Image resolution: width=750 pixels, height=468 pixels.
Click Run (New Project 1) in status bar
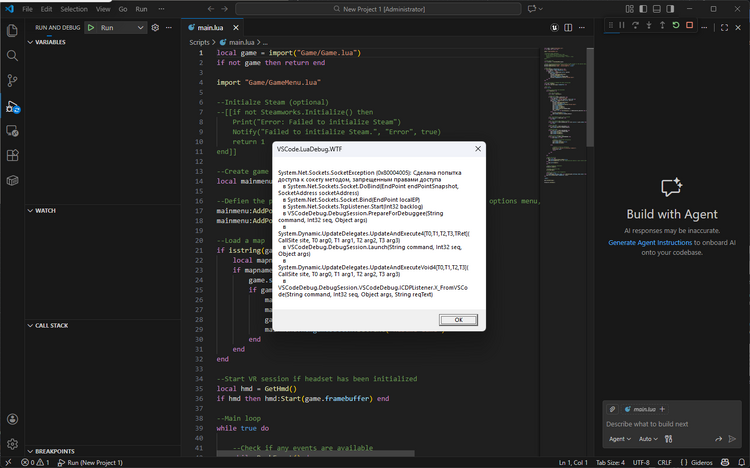[90, 463]
